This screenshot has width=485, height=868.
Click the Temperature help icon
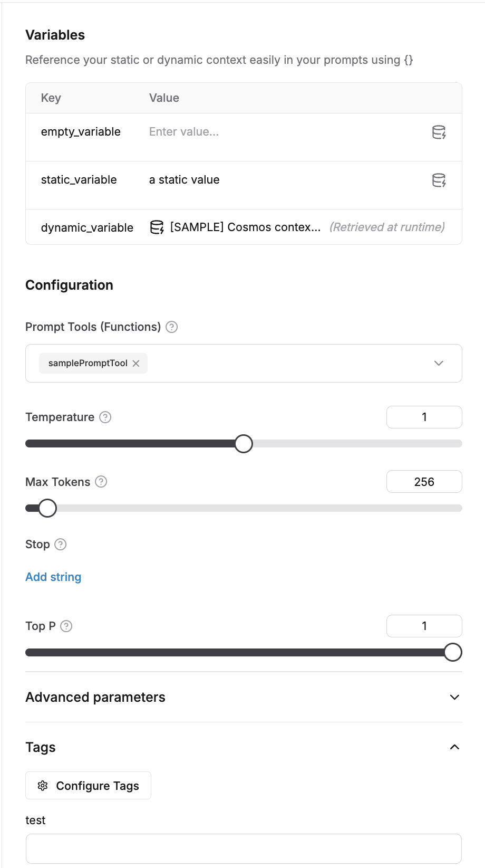pos(105,417)
